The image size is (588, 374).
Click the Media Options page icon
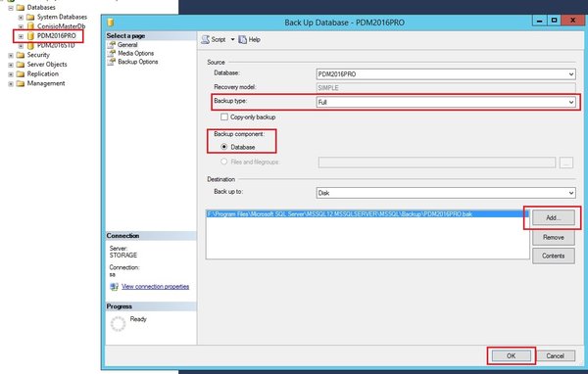(x=112, y=53)
